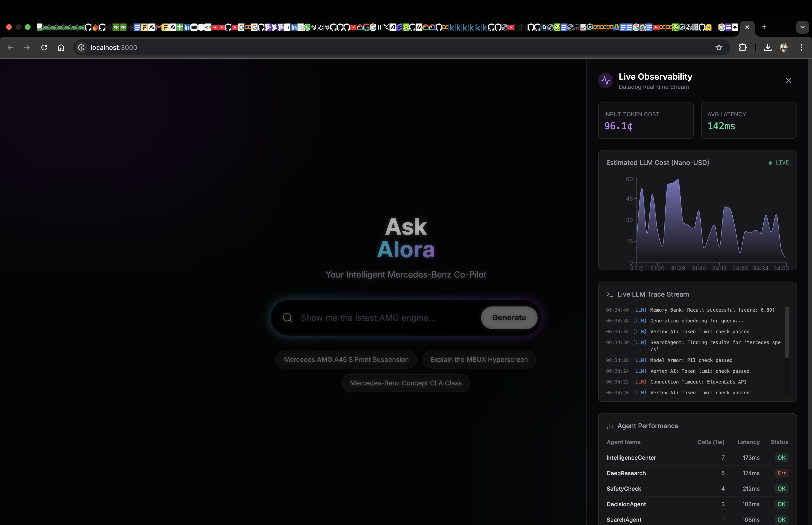Choose Explain the MBUX Hyperscreen suggestion
Viewport: 812px width, 525px height.
(x=479, y=360)
